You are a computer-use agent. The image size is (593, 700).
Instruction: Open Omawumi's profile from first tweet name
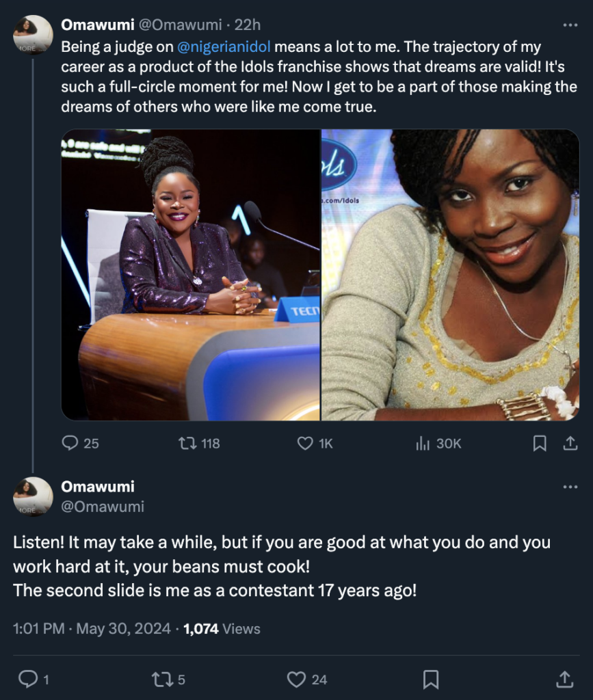tap(97, 25)
